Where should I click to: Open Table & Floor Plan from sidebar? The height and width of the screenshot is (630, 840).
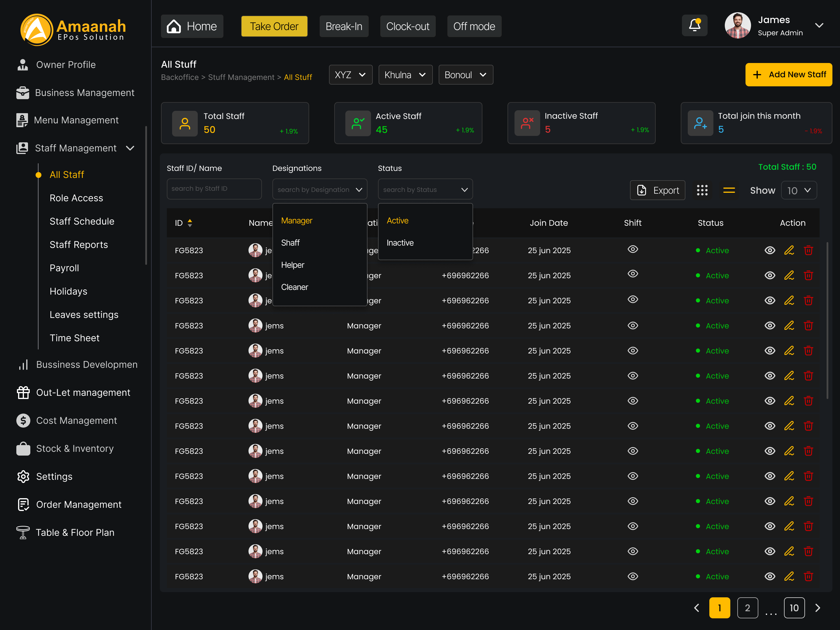click(75, 532)
